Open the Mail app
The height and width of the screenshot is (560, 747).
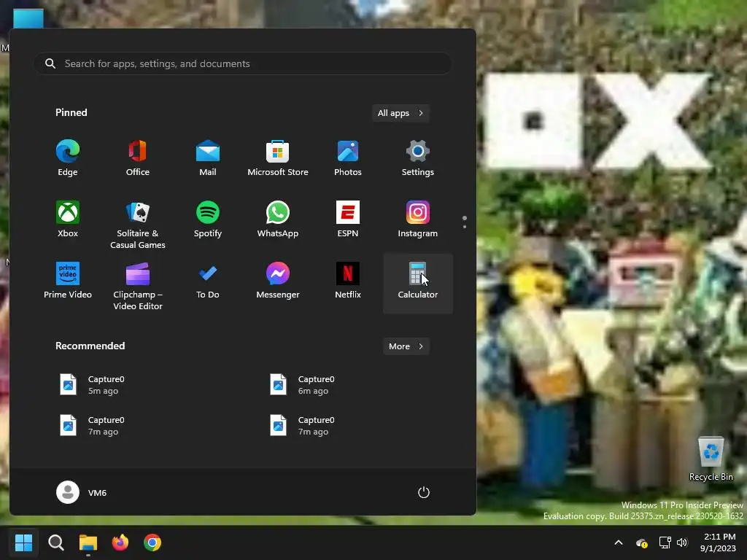click(208, 157)
